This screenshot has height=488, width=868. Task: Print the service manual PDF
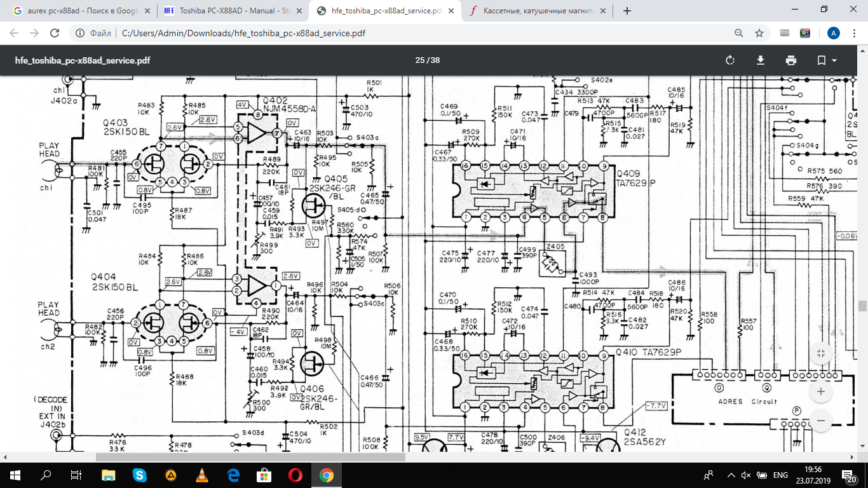pos(790,60)
